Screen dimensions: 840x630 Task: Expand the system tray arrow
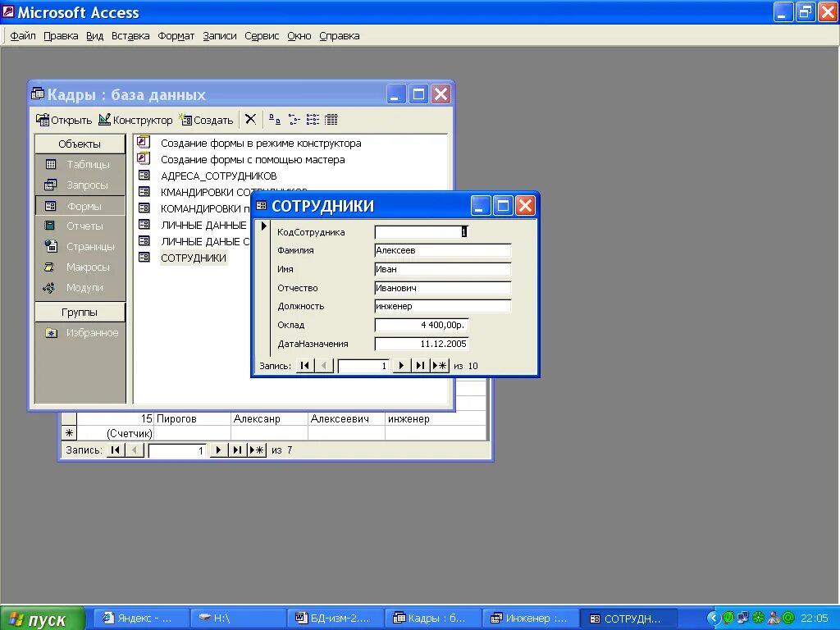(713, 619)
